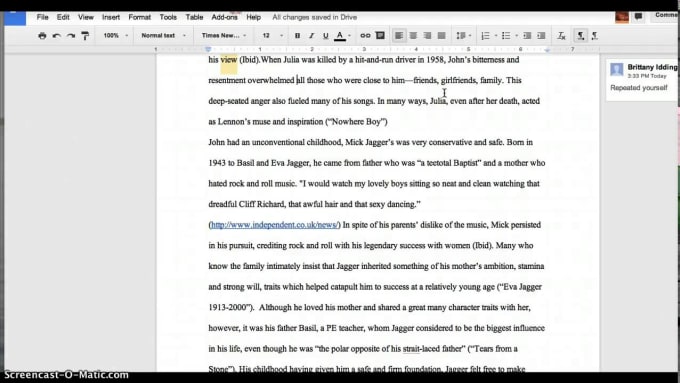
Task: Set left-to-right paragraph direction
Action: point(580,36)
